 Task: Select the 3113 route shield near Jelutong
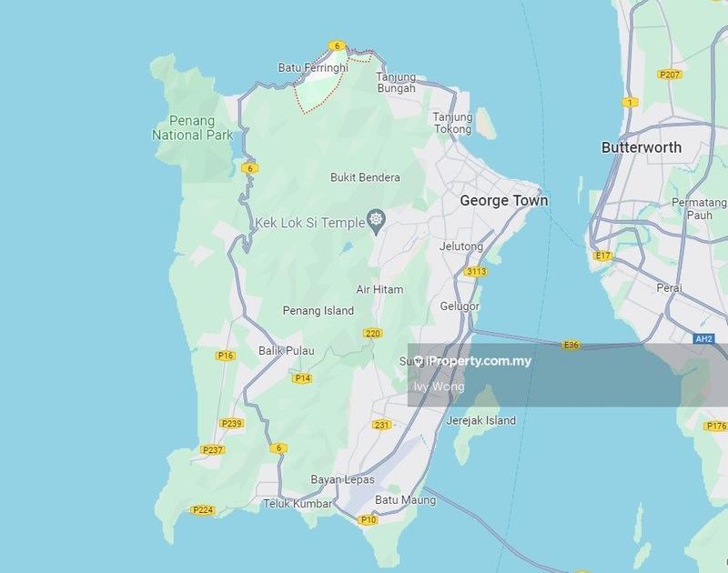click(475, 271)
